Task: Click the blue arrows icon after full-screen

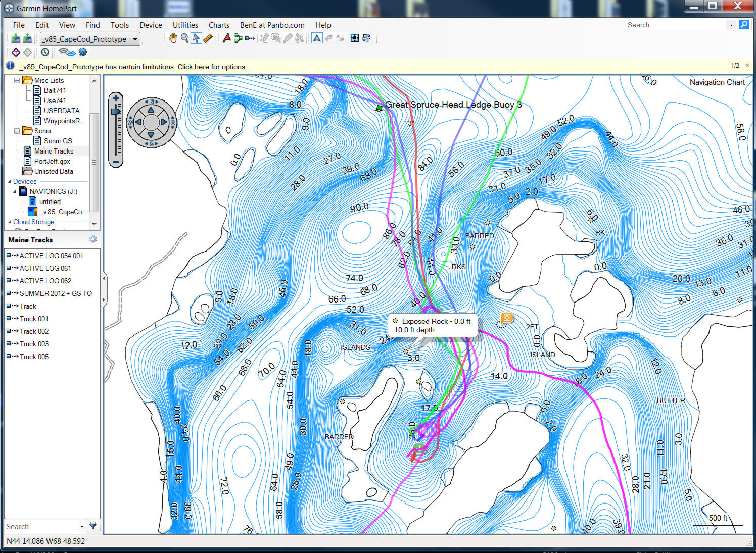Action: [366, 38]
